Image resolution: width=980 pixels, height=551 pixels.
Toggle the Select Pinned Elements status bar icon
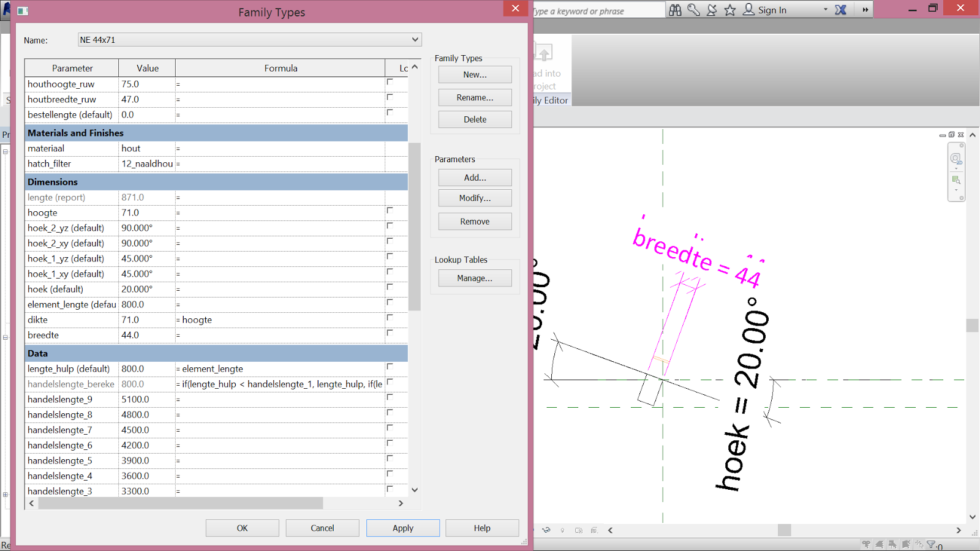click(x=892, y=544)
